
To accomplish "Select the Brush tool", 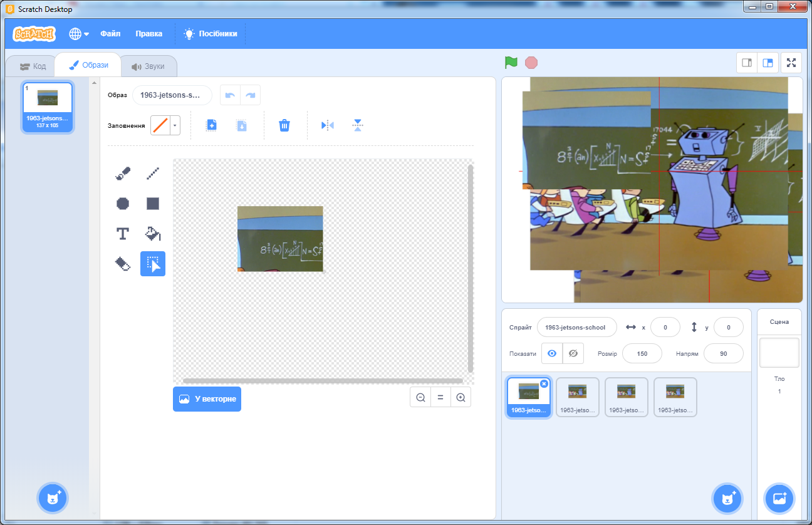I will coord(123,174).
